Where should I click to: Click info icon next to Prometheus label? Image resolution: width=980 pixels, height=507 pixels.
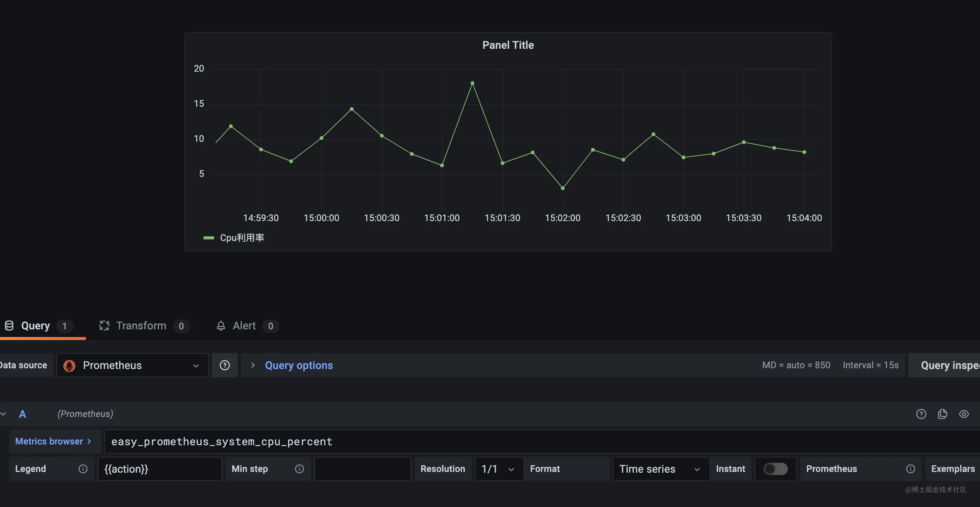pyautogui.click(x=911, y=469)
